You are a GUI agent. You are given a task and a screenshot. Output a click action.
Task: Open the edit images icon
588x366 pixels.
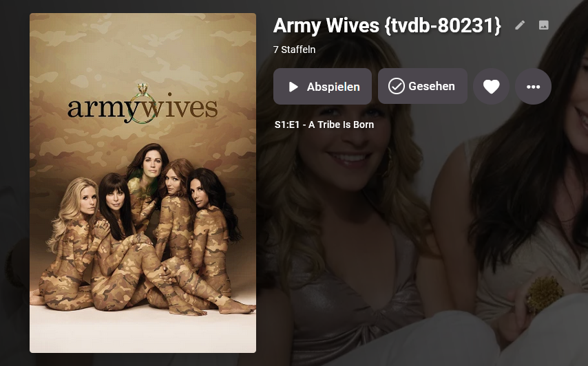tap(544, 25)
